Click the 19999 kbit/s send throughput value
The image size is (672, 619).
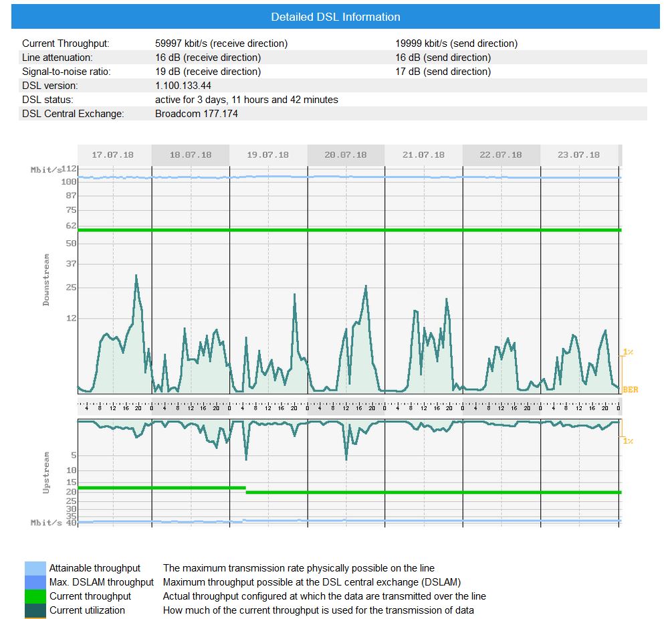pyautogui.click(x=456, y=43)
